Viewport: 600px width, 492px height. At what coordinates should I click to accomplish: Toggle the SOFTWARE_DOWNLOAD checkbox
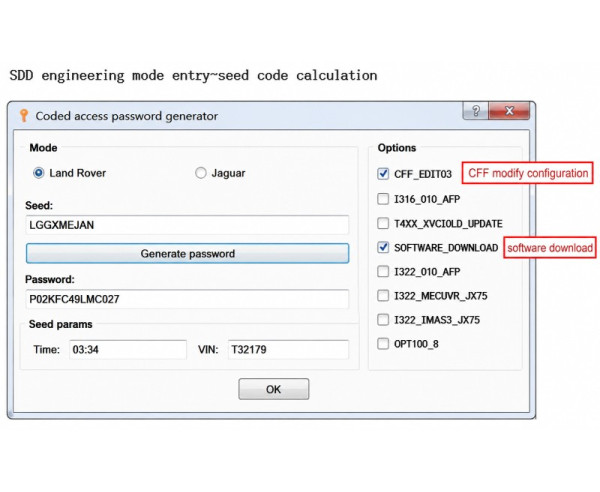coord(383,247)
